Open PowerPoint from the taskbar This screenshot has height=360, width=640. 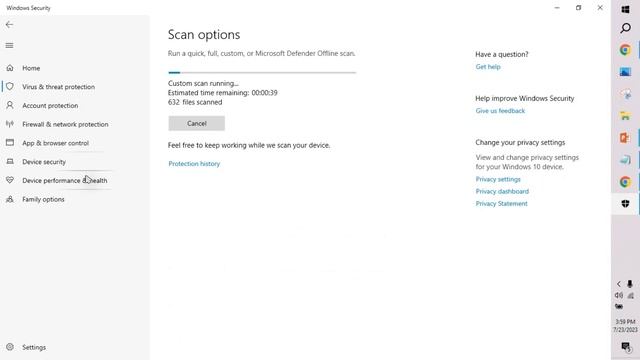(625, 138)
